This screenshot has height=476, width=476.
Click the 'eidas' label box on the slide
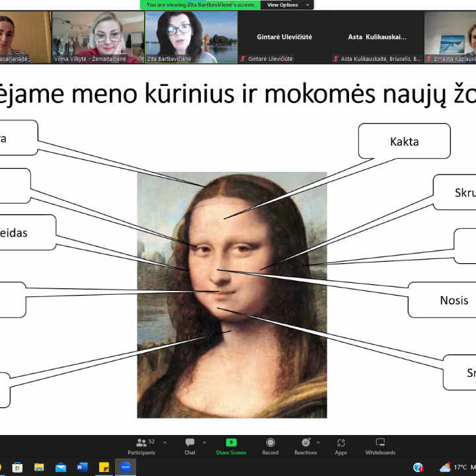point(27,233)
